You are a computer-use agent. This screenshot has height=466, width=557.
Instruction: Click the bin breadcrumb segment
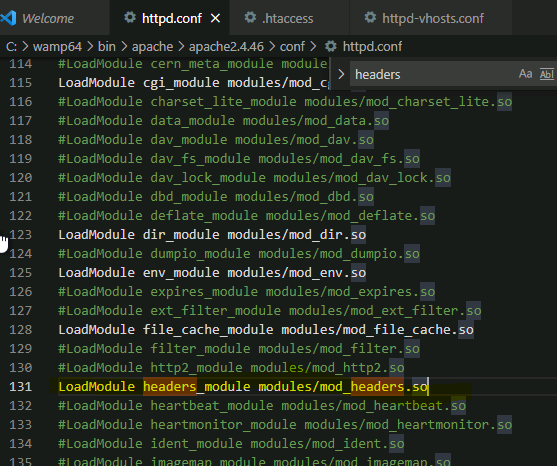107,47
